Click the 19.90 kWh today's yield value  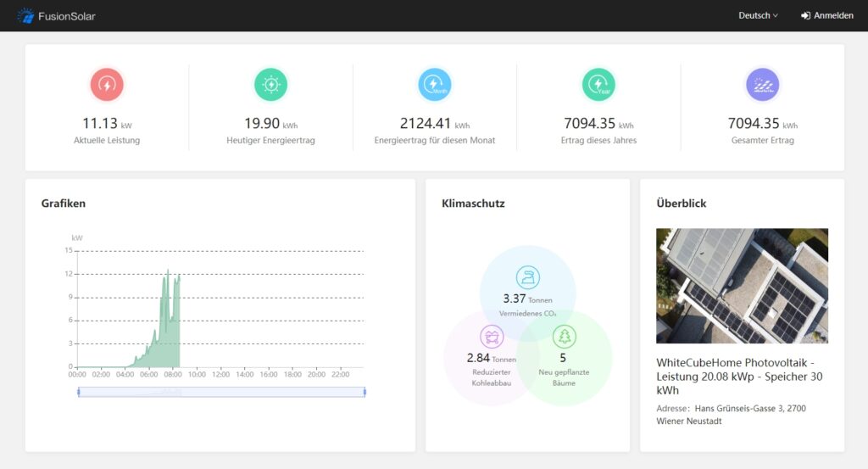[x=270, y=123]
